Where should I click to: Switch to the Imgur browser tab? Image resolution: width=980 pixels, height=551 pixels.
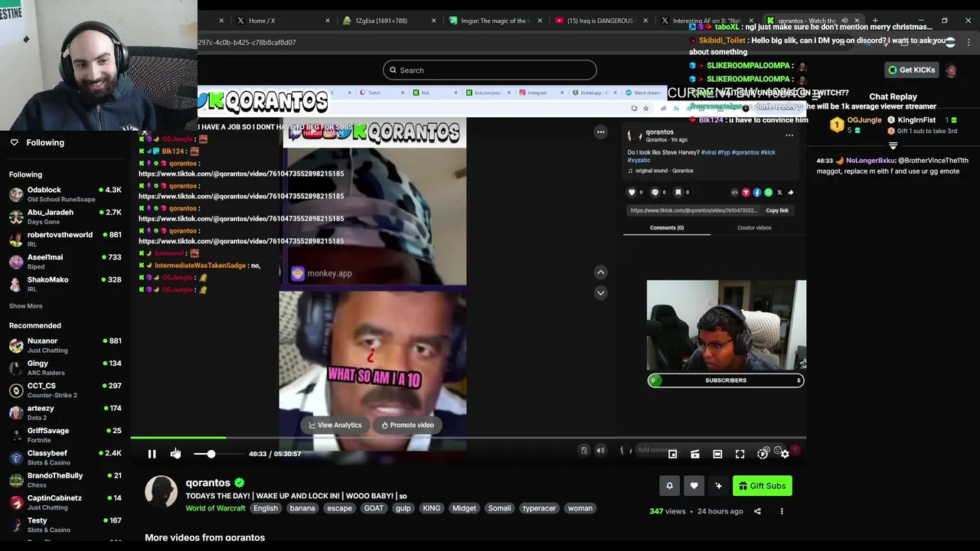(494, 21)
